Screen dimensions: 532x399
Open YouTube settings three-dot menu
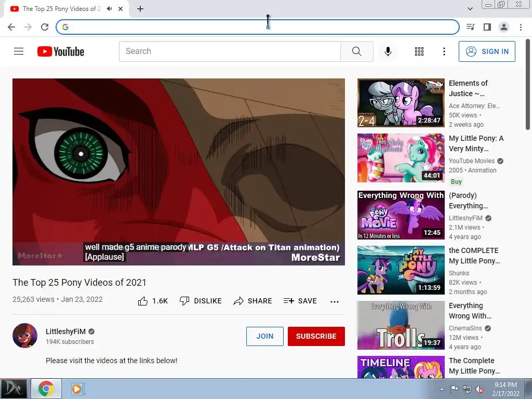tap(444, 51)
